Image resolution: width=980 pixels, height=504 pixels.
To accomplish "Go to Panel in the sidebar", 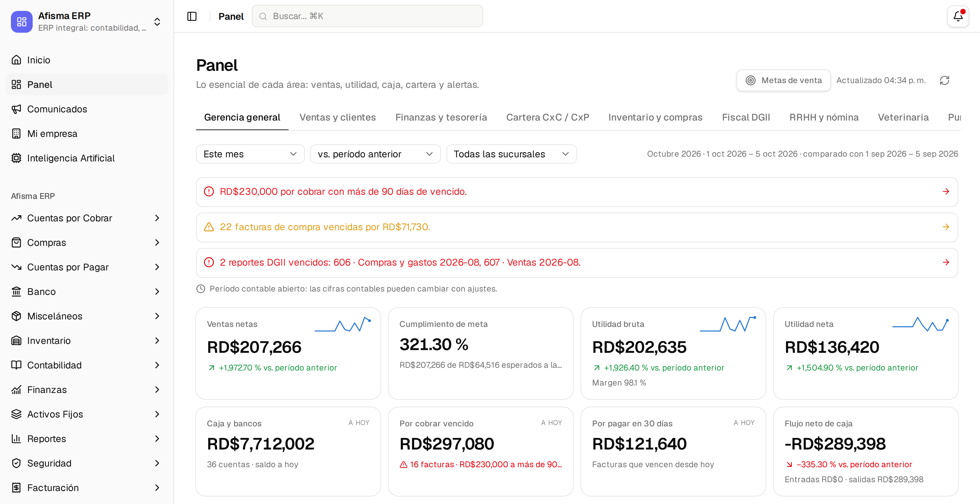I will [87, 84].
